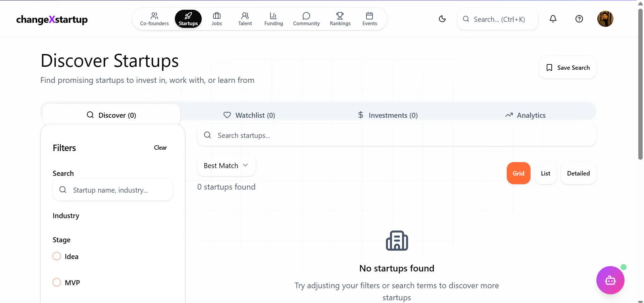Image resolution: width=644 pixels, height=303 pixels.
Task: Click the building icon above No startups found
Action: pyautogui.click(x=397, y=241)
